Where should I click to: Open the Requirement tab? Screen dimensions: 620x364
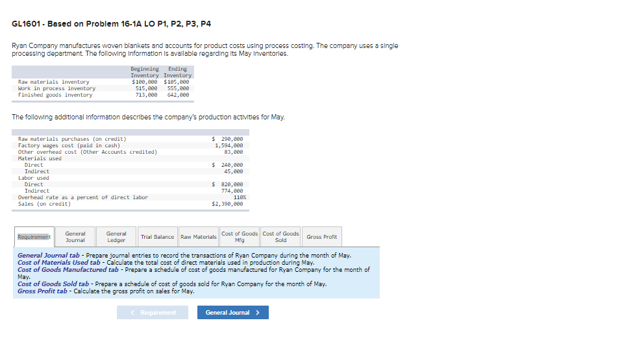point(34,237)
